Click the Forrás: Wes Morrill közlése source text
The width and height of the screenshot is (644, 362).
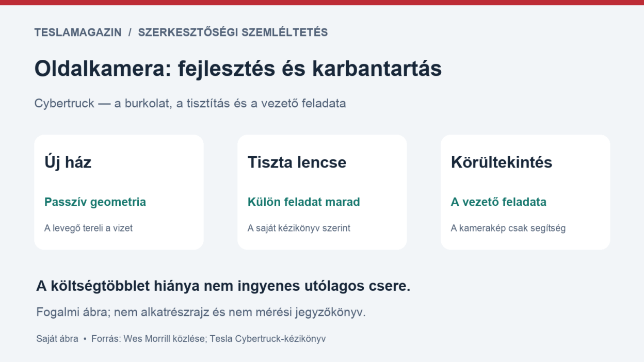click(149, 339)
